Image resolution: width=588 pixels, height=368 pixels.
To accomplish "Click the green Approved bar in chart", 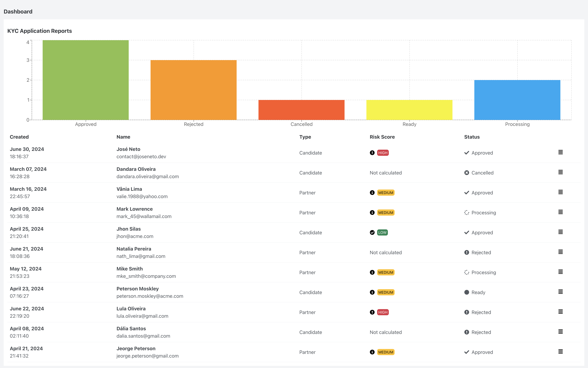I will tap(86, 80).
